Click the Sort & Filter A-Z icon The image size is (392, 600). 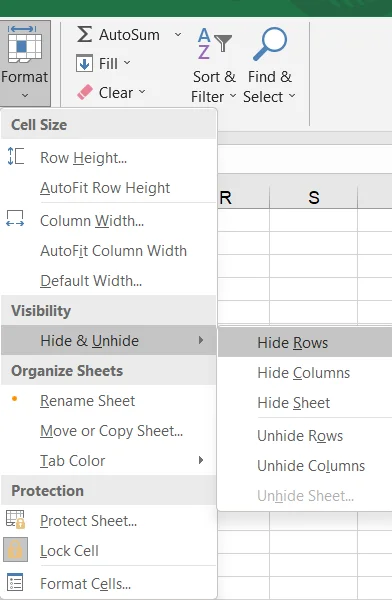[x=214, y=43]
